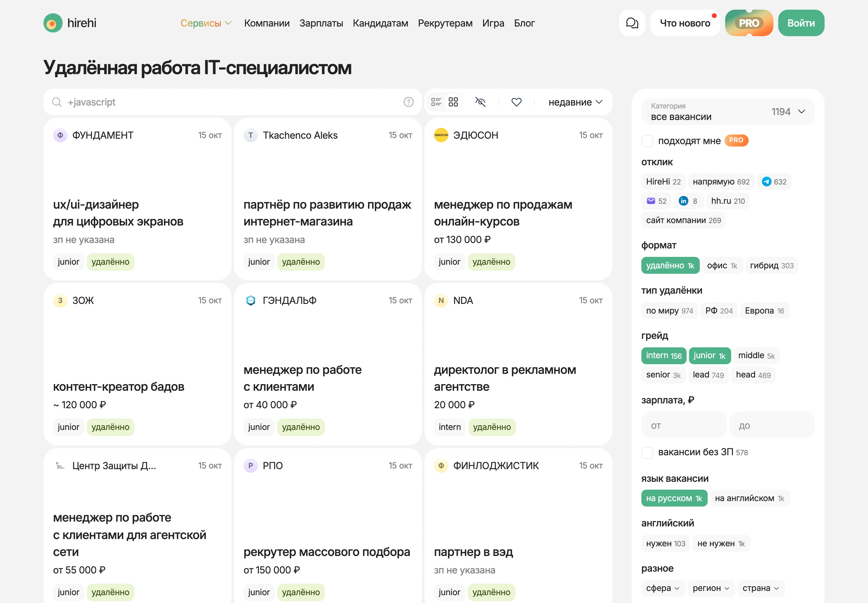868x603 pixels.
Task: Switch to grid view icon
Action: (453, 102)
